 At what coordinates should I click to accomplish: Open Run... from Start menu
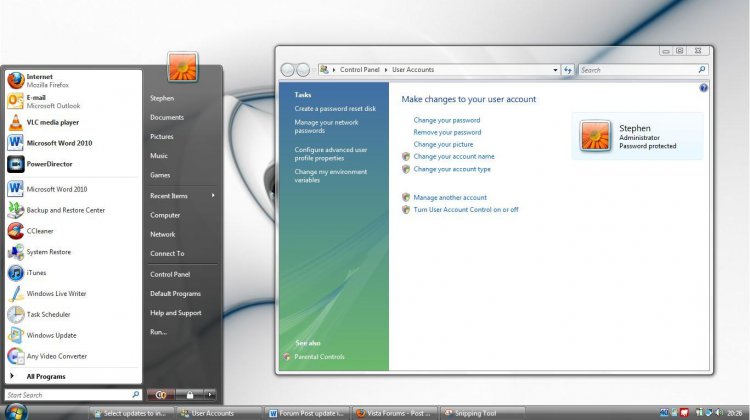tap(158, 332)
